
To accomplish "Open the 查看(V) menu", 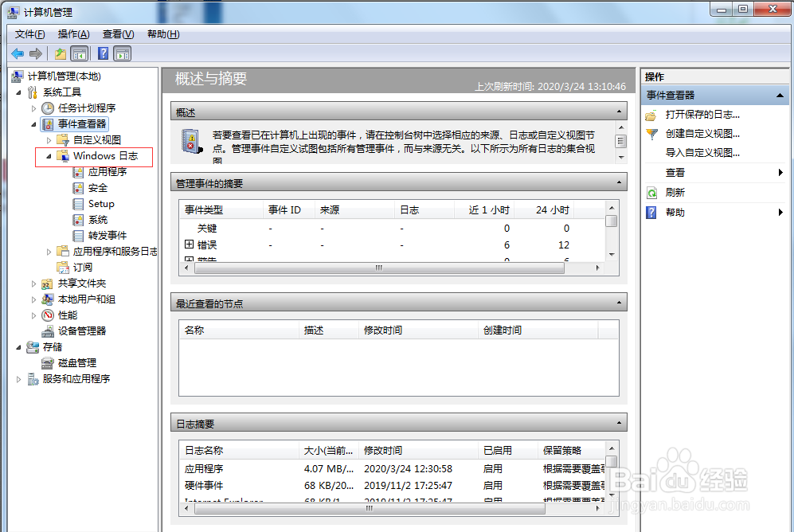I will [x=119, y=34].
